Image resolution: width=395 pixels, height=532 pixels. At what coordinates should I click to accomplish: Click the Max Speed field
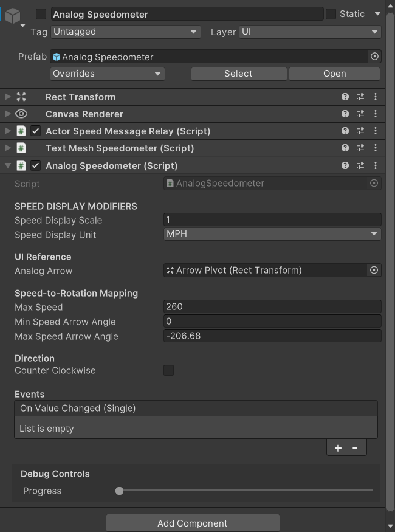[x=272, y=306]
